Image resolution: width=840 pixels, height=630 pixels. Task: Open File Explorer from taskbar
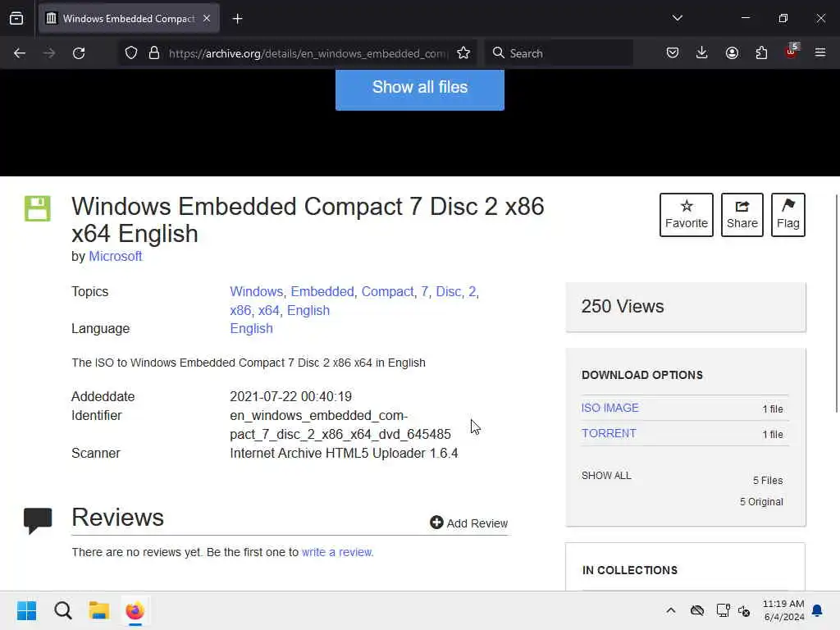[x=98, y=610]
